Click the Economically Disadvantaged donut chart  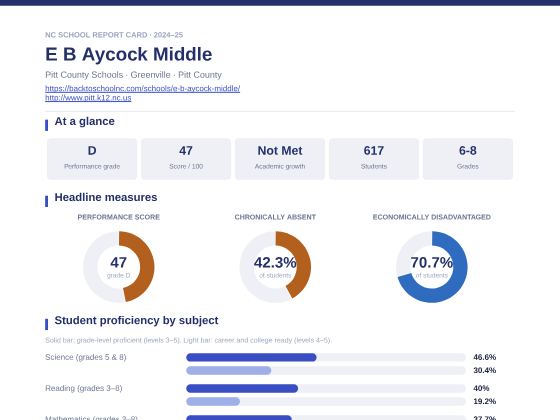(x=432, y=267)
